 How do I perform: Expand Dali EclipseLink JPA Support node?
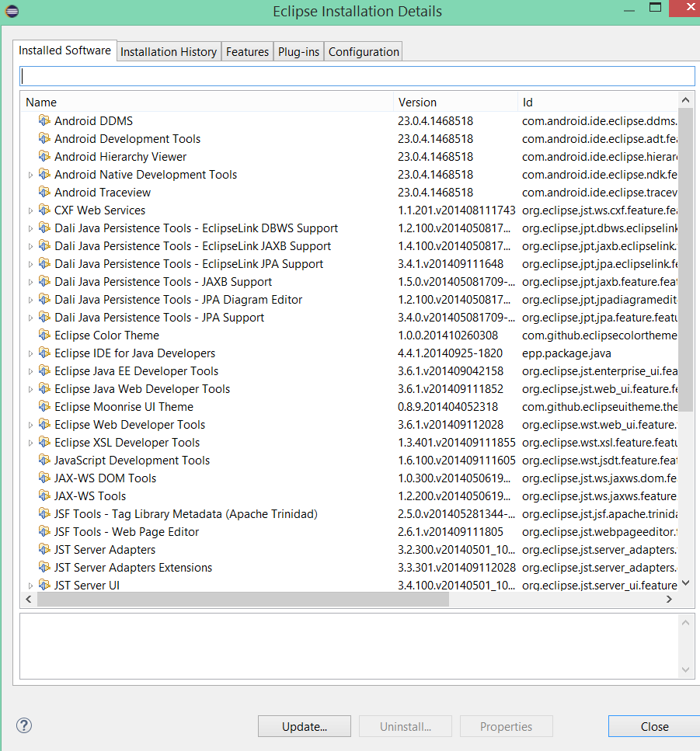30,264
